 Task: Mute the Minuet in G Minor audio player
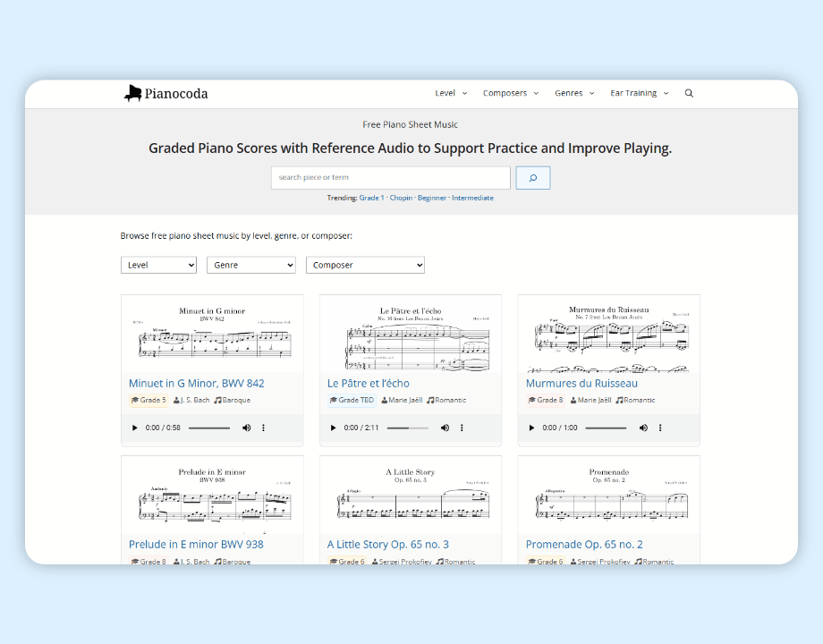[246, 428]
